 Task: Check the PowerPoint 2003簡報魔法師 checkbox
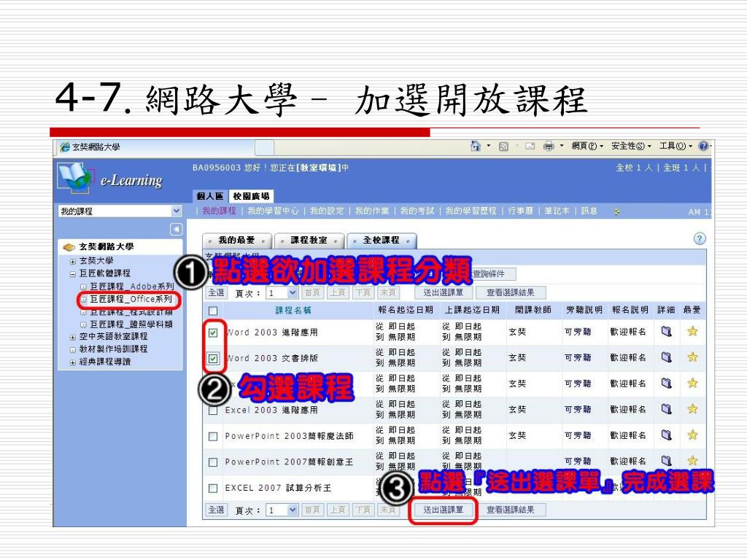click(213, 436)
